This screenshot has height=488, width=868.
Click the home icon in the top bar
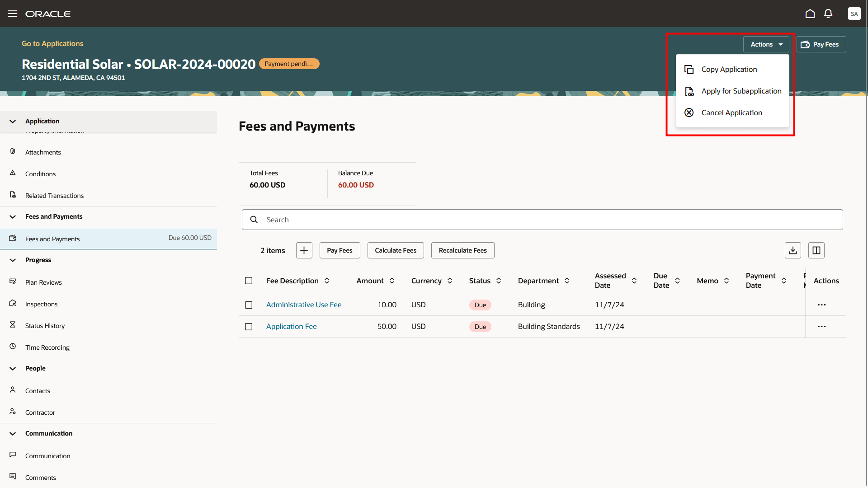point(810,14)
